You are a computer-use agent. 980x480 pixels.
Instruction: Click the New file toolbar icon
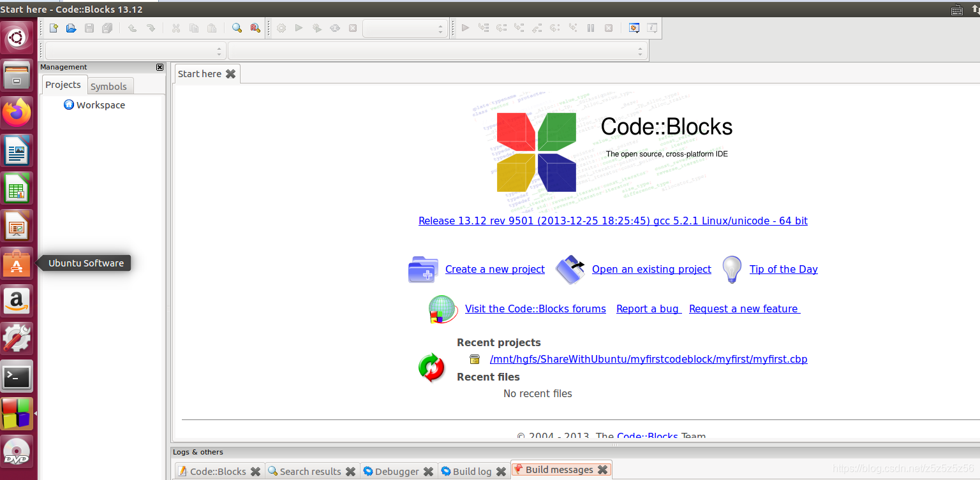tap(54, 28)
